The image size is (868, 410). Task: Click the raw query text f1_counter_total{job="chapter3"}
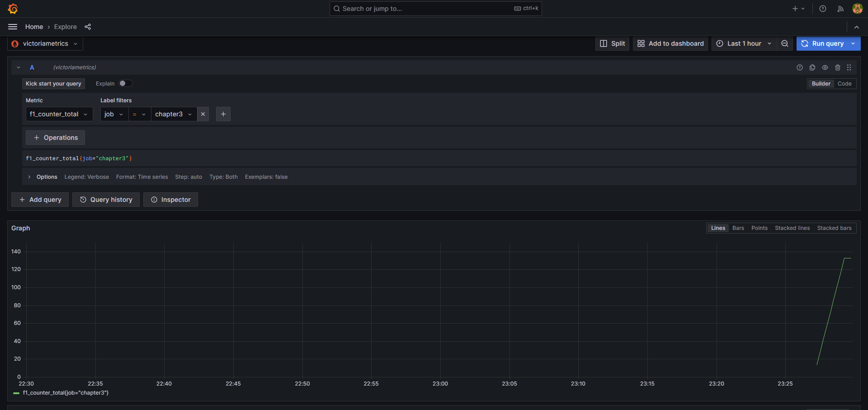point(79,158)
